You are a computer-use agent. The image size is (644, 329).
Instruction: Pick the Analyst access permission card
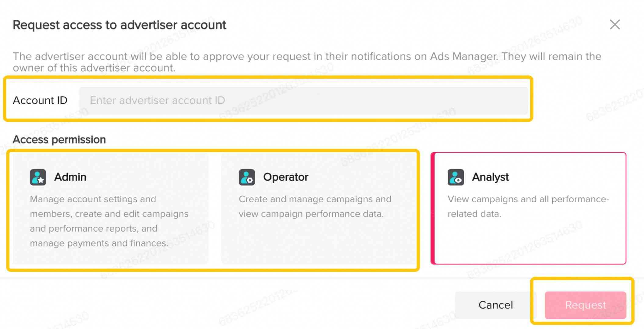pyautogui.click(x=528, y=208)
